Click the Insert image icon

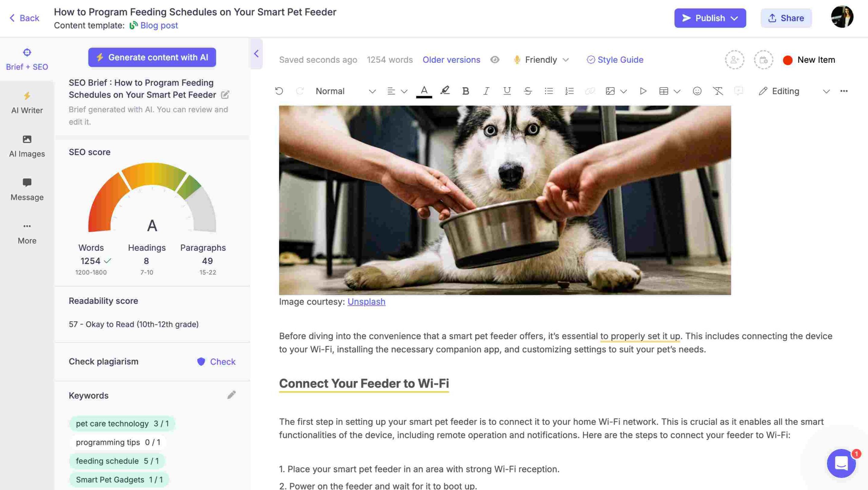tap(609, 91)
